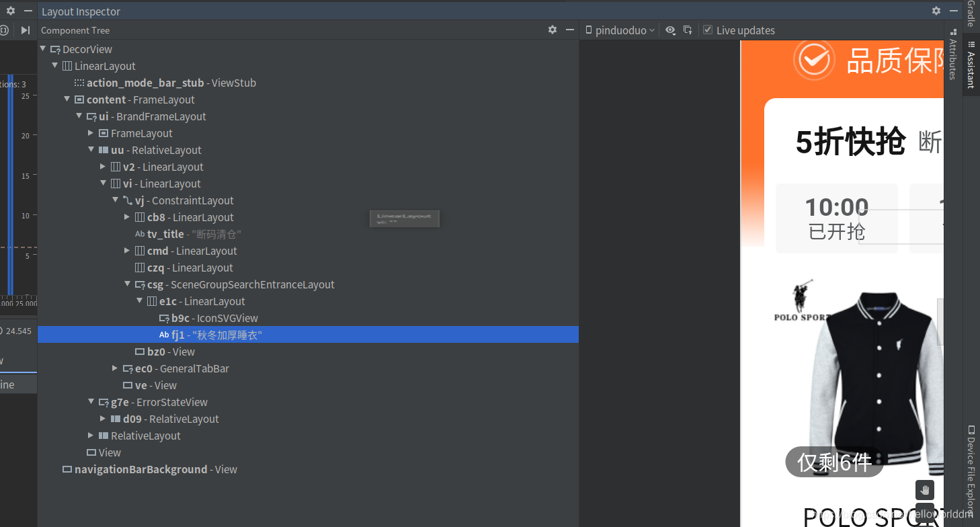Collapse the uu RelativeLayout node
This screenshot has width=980, height=527.
pyautogui.click(x=91, y=149)
